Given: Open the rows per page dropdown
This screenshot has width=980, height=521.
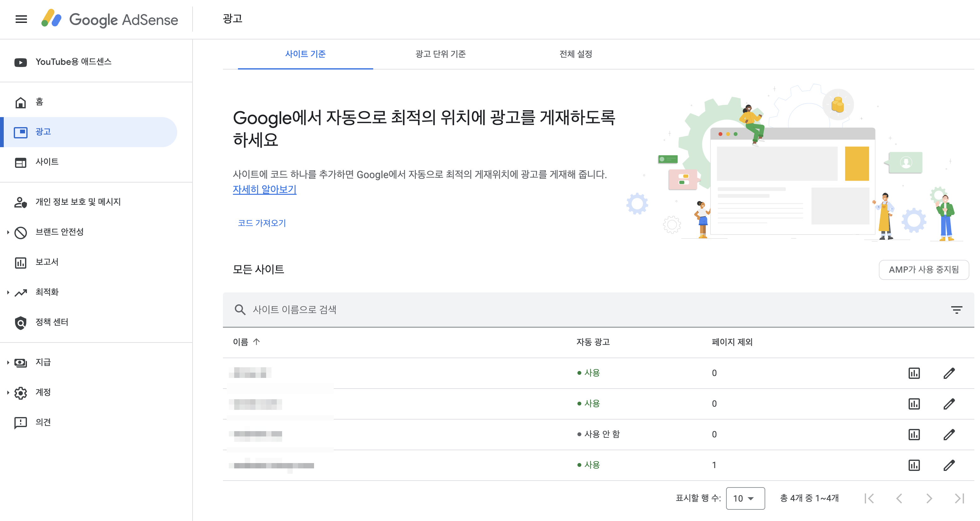Looking at the screenshot, I should pos(745,498).
